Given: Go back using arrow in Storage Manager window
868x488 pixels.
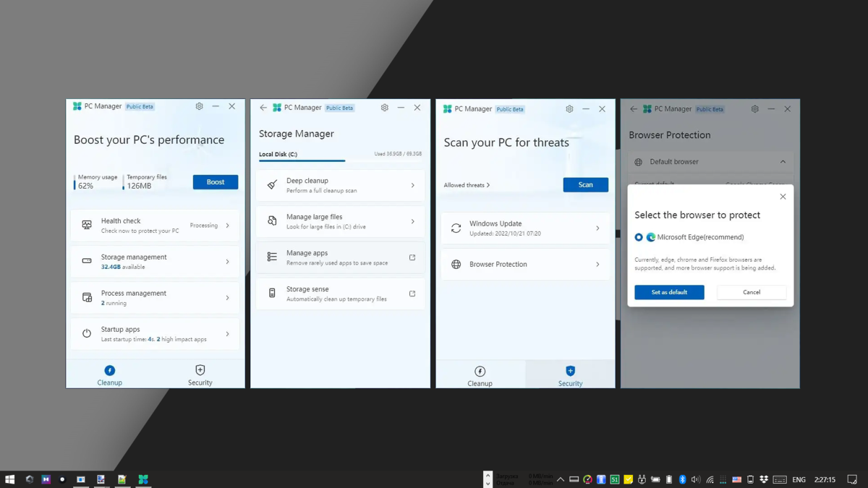Looking at the screenshot, I should coord(263,108).
